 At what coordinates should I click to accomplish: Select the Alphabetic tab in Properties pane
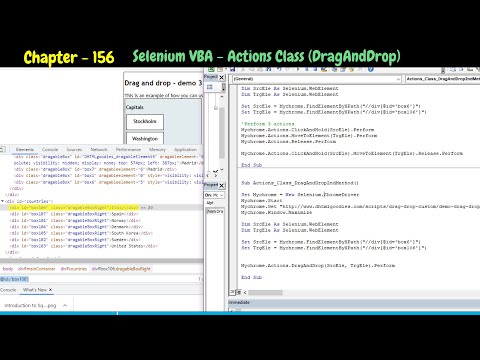click(x=210, y=202)
